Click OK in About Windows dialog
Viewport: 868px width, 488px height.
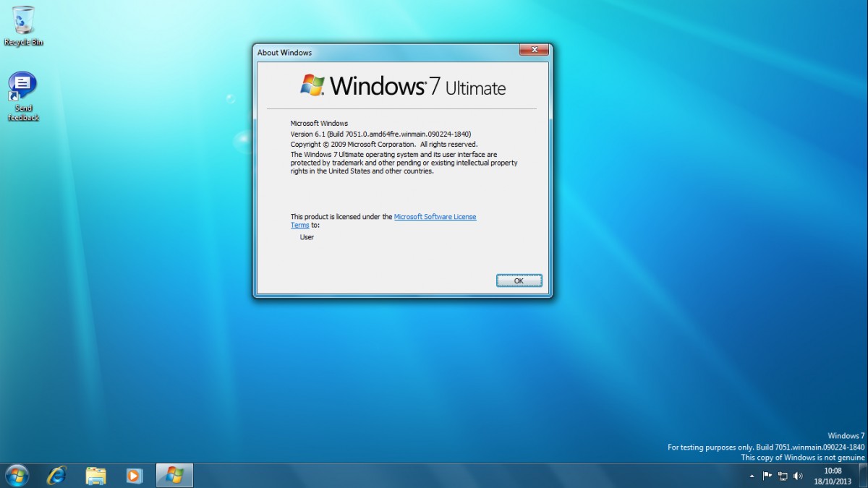click(519, 281)
